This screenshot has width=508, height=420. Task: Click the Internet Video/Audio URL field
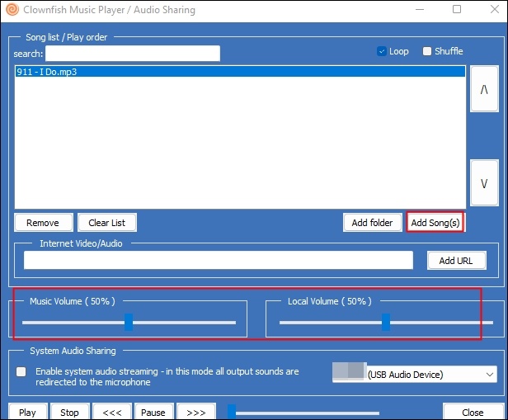(x=218, y=260)
